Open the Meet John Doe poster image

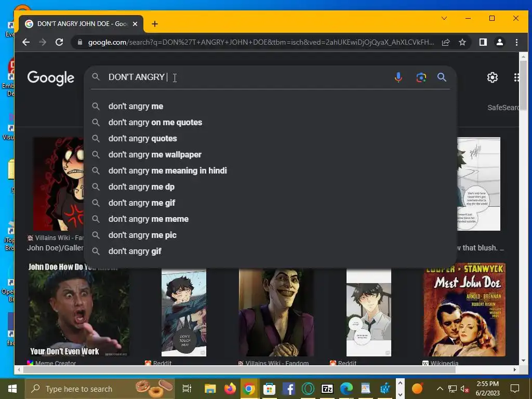pos(464,310)
